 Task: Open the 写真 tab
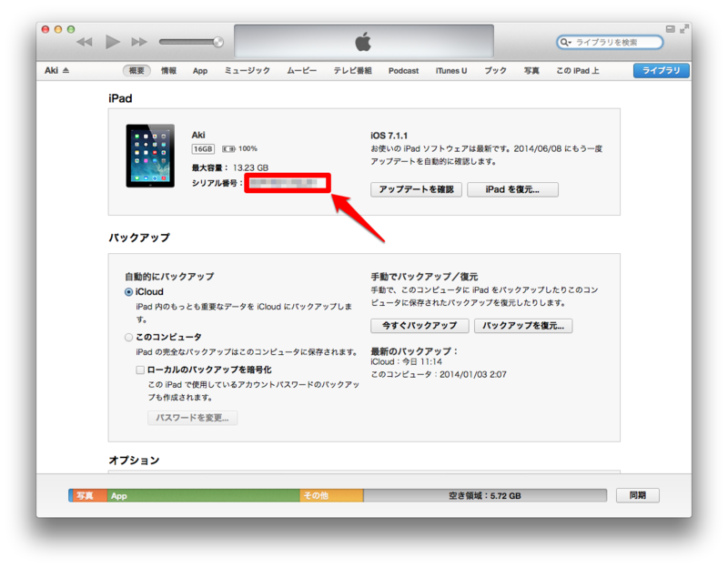tap(531, 71)
